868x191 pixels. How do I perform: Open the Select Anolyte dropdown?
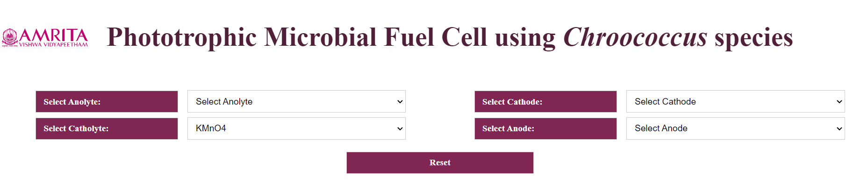pyautogui.click(x=296, y=101)
